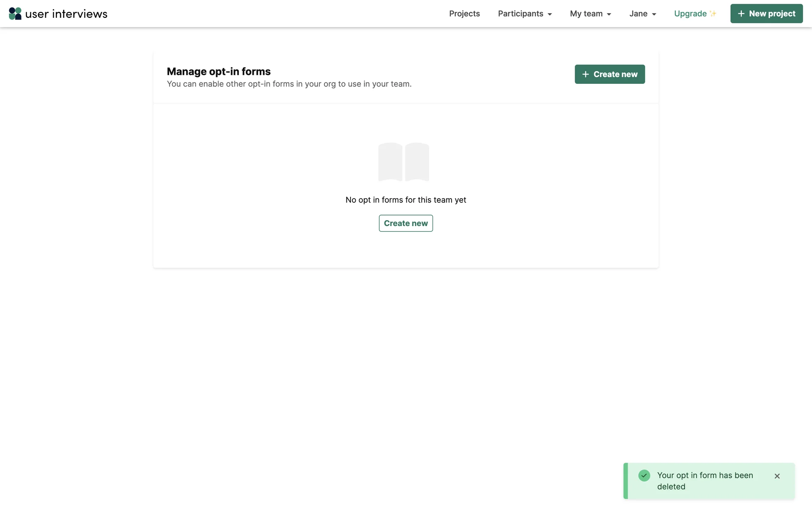
Task: Click the User Interviews logo icon
Action: (15, 14)
